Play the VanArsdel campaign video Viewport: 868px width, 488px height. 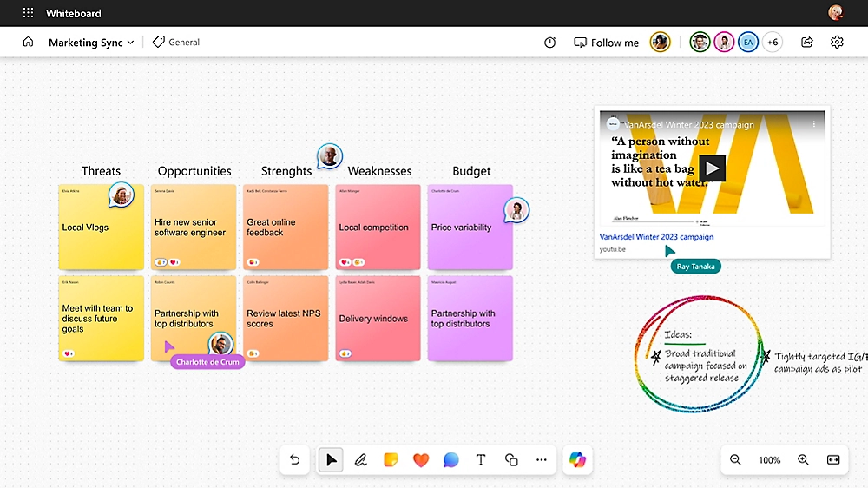pos(712,168)
